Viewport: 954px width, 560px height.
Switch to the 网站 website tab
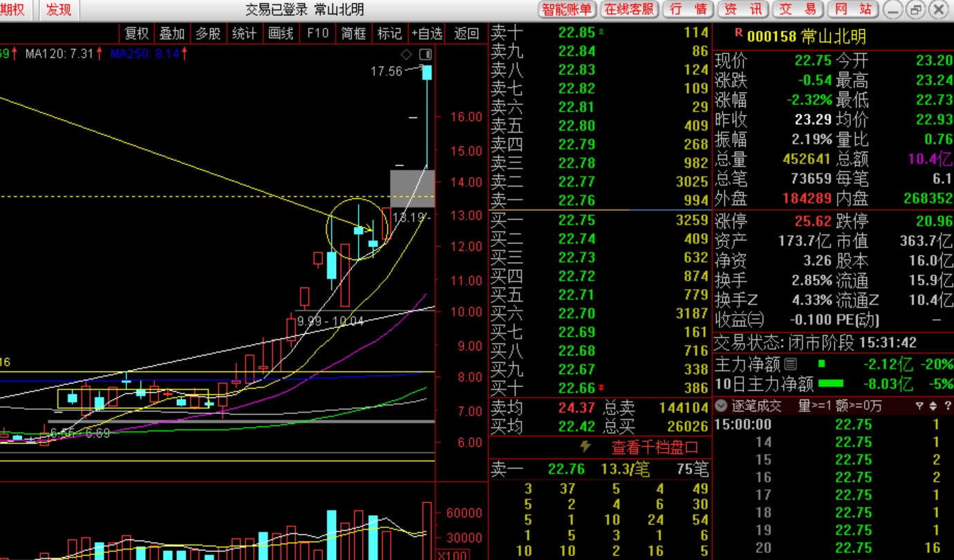tap(853, 10)
